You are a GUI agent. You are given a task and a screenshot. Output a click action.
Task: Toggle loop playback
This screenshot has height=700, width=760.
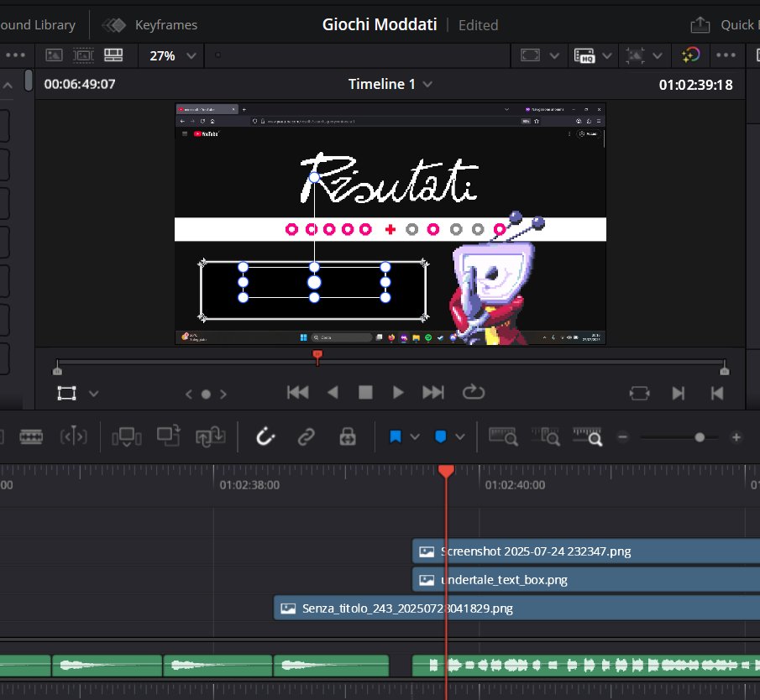click(x=474, y=392)
